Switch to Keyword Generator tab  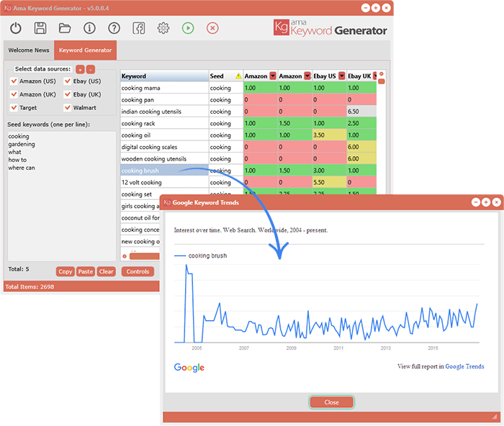point(85,50)
